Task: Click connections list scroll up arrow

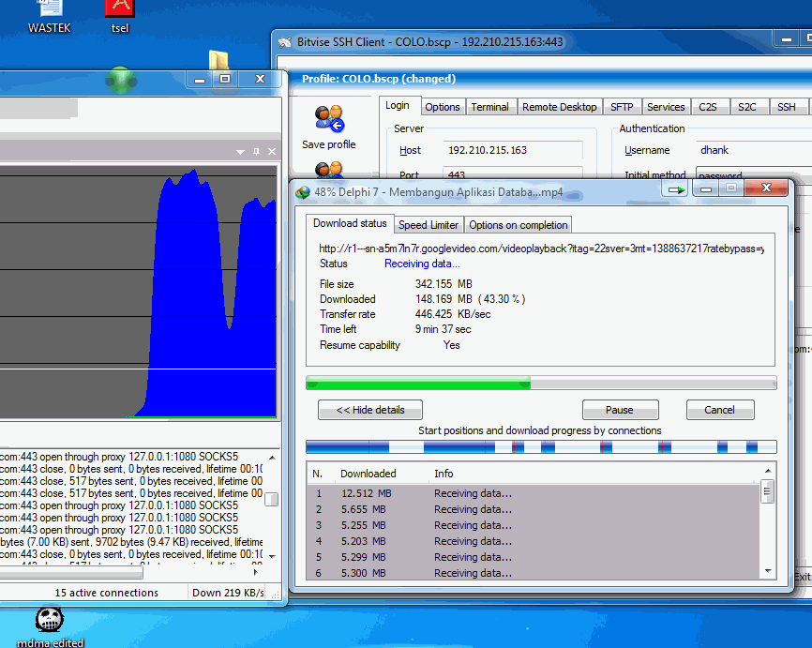Action: coord(768,471)
